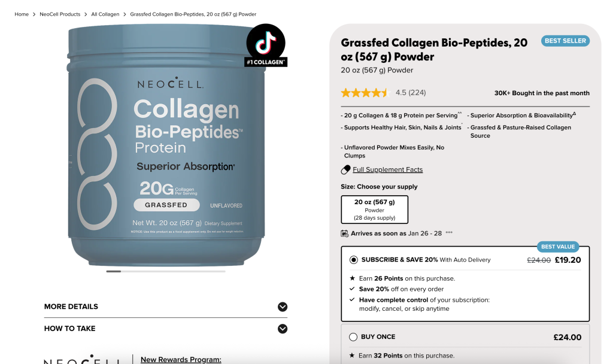Image resolution: width=613 pixels, height=364 pixels.
Task: Click the TikTok #1 Collagen badge icon
Action: (x=266, y=45)
